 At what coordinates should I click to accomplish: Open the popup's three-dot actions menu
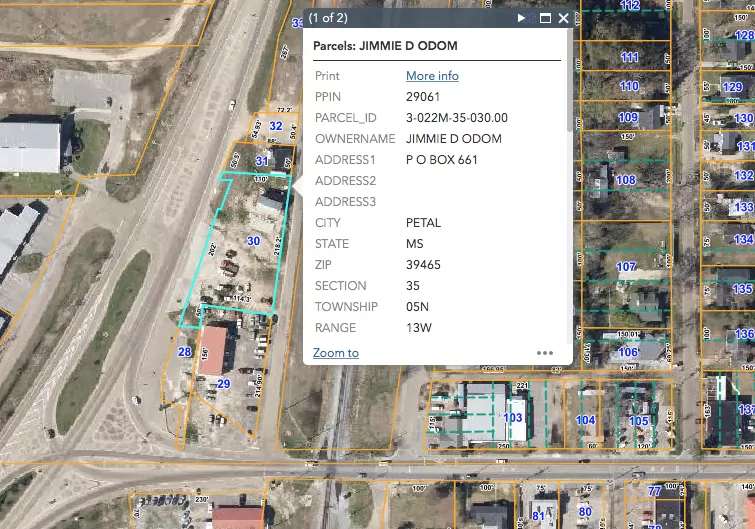(545, 353)
